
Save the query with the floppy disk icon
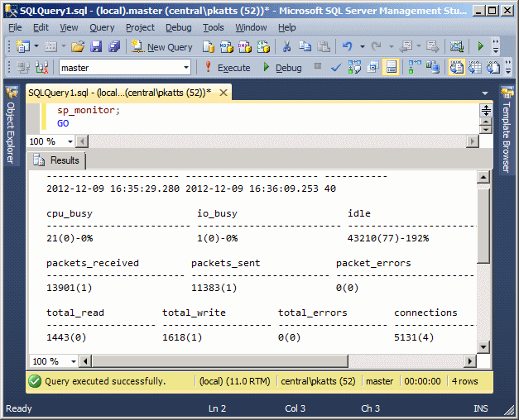(x=96, y=46)
